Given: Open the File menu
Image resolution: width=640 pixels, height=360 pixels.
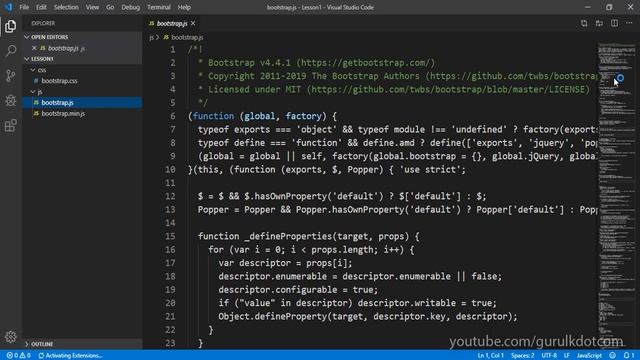Looking at the screenshot, I should (x=24, y=7).
